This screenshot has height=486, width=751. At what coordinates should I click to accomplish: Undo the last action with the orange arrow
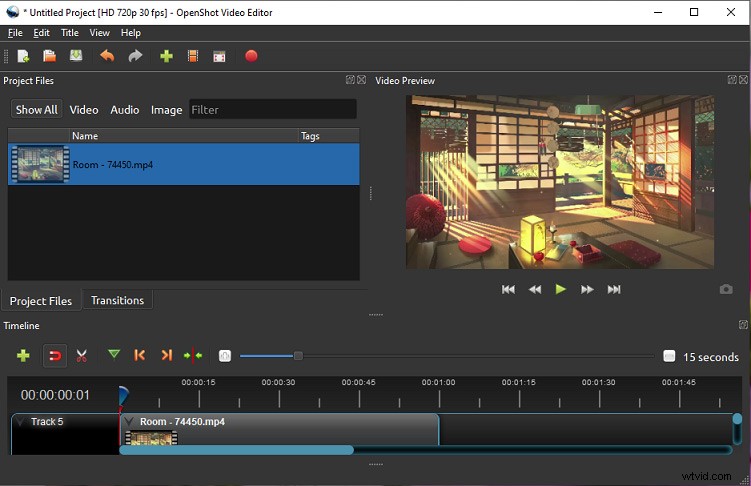point(107,56)
